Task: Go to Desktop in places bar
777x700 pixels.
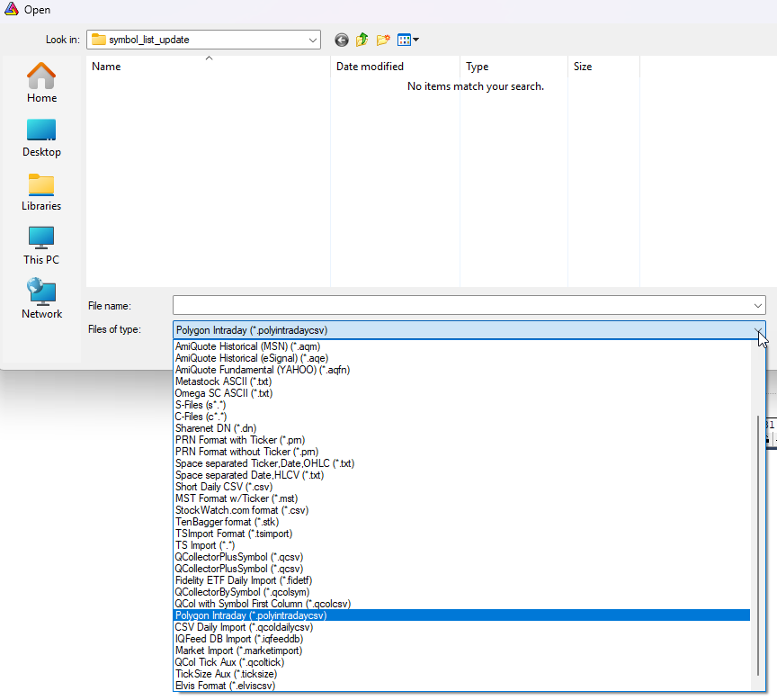Action: [x=41, y=137]
